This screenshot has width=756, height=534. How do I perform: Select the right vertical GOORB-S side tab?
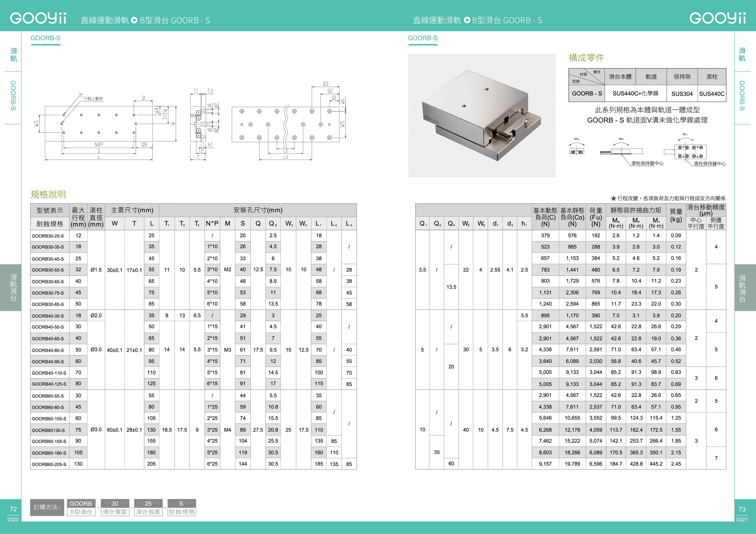click(x=742, y=96)
